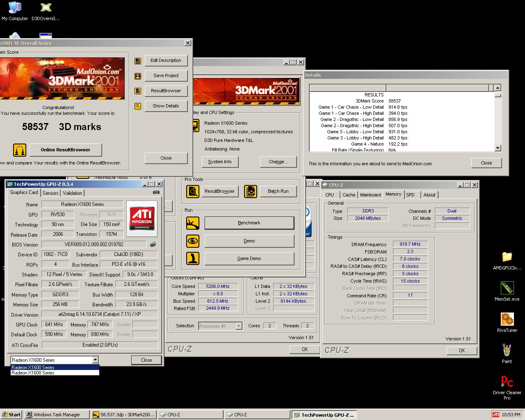
Task: Click the Start button on taskbar
Action: (11, 415)
